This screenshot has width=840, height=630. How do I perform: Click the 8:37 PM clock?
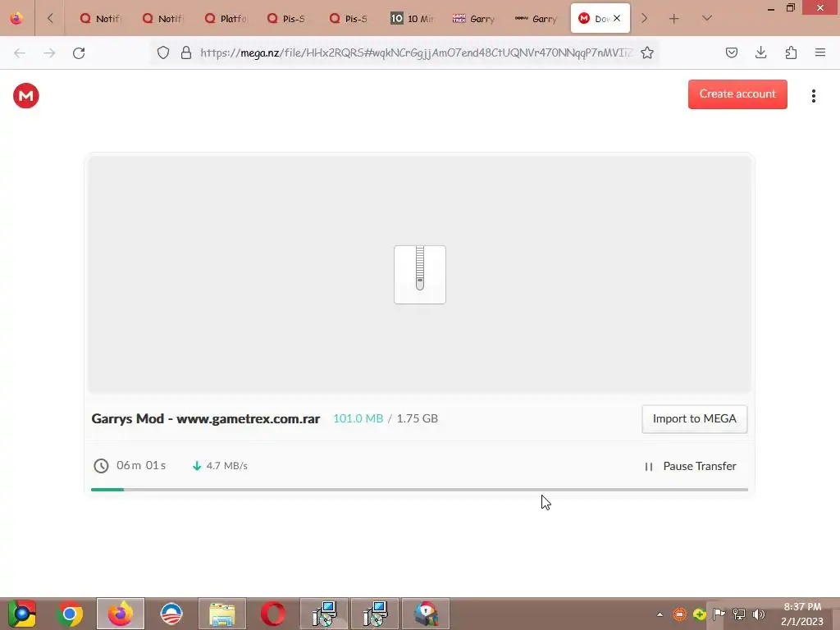802,607
